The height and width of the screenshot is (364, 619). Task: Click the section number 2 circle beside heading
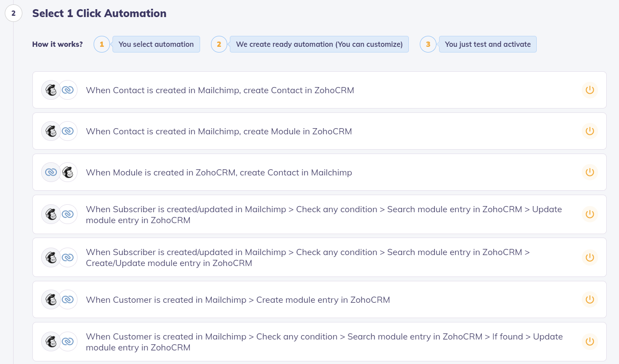13,13
